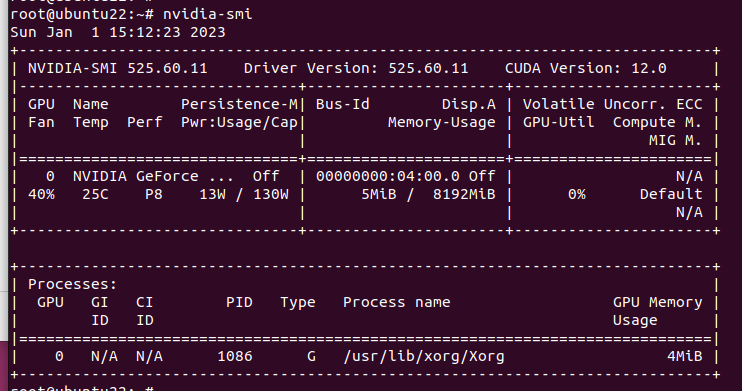Click the 8192MiB total memory value
This screenshot has width=742, height=391.
click(x=464, y=194)
